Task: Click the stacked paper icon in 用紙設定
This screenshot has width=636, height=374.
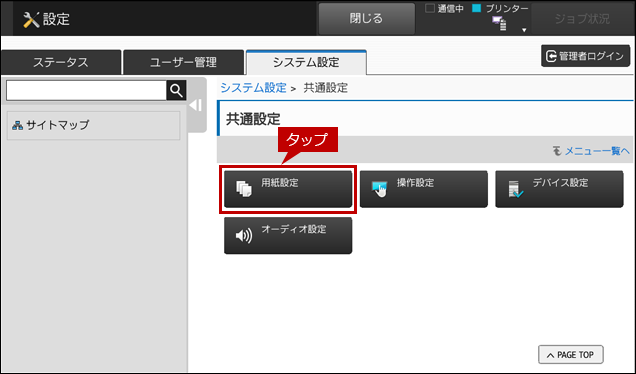Action: pos(244,189)
